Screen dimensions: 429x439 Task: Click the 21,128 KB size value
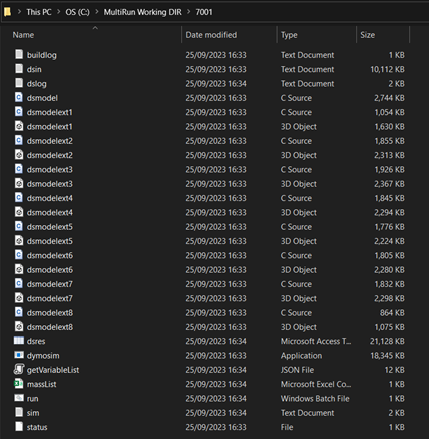[x=387, y=341]
